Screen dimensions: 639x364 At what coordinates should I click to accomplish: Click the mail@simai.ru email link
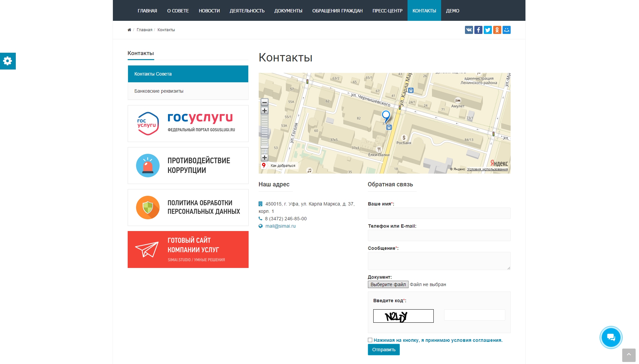tap(280, 226)
